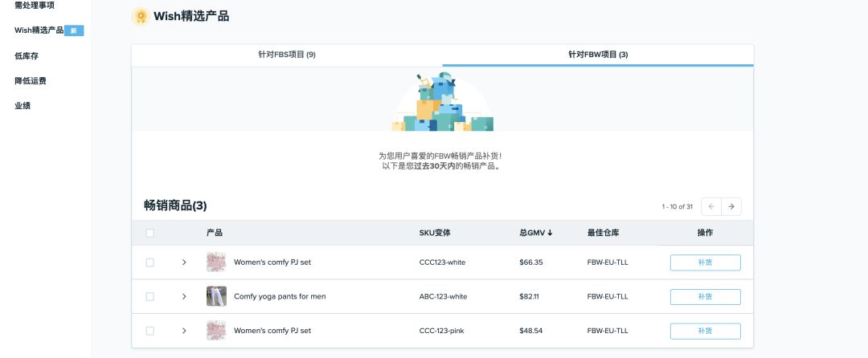
Task: Open 降低运费 in the sidebar
Action: pos(31,80)
